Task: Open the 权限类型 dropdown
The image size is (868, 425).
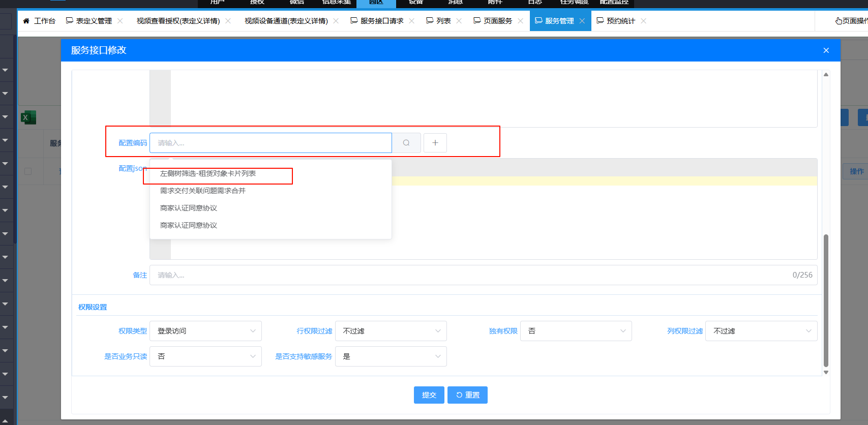Action: (x=205, y=331)
